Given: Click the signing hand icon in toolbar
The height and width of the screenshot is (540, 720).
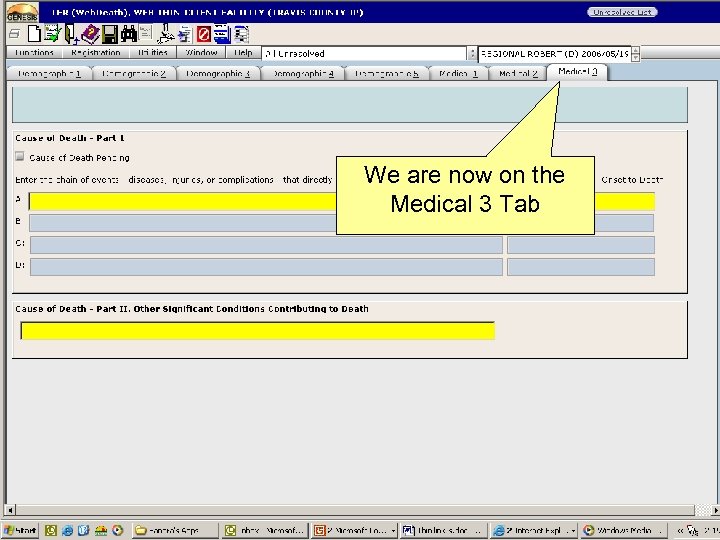Looking at the screenshot, I should [165, 34].
